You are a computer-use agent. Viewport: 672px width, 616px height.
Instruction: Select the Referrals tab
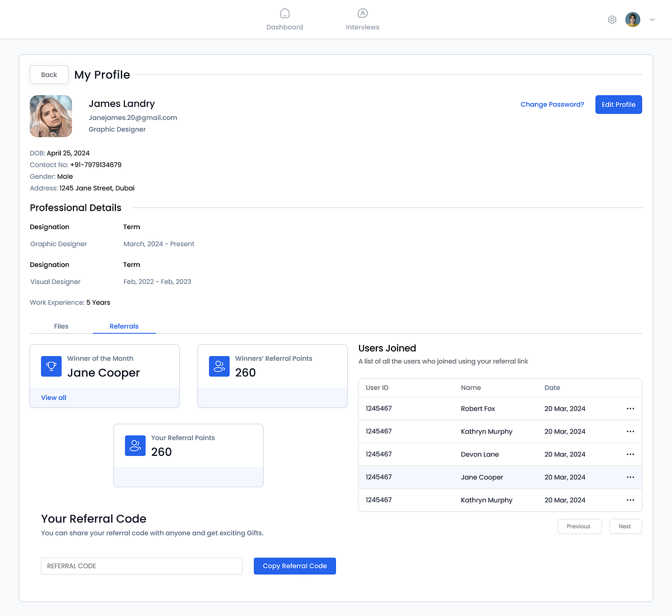point(124,326)
